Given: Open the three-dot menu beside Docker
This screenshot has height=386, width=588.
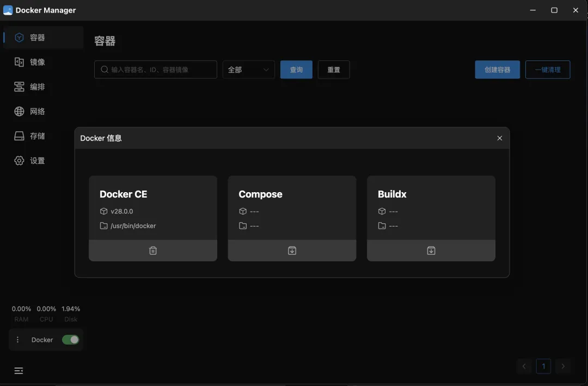Looking at the screenshot, I should click(17, 340).
